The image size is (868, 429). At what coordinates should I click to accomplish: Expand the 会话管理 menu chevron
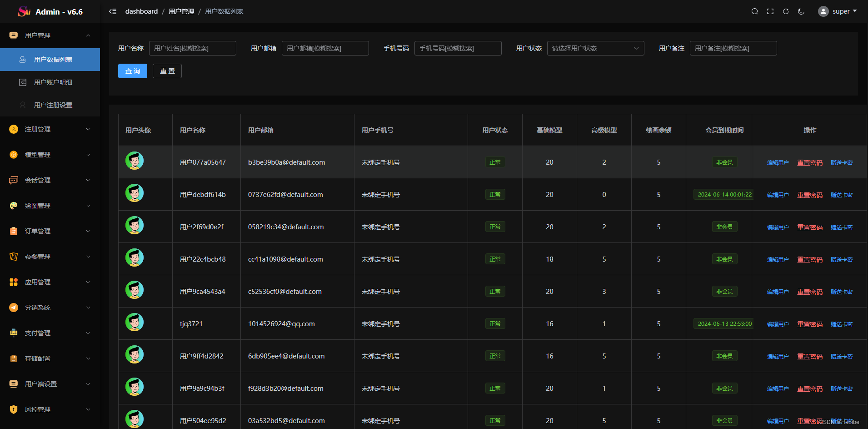88,180
